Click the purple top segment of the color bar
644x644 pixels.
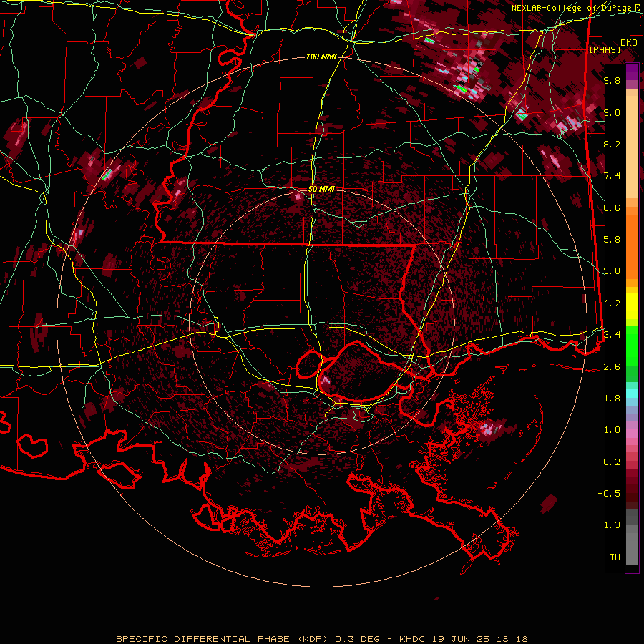pyautogui.click(x=632, y=72)
